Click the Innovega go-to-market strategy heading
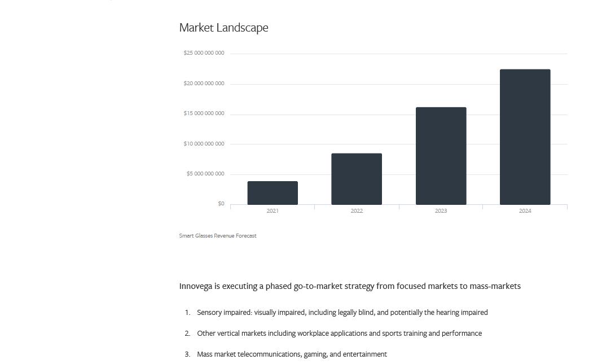 [350, 286]
